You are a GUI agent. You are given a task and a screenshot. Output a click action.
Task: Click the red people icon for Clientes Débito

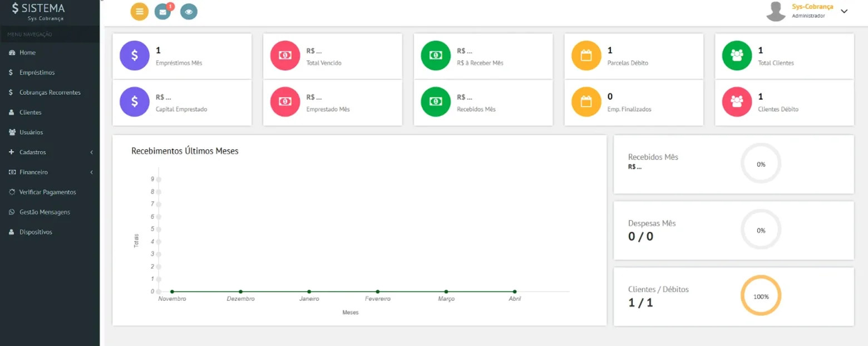click(x=737, y=102)
